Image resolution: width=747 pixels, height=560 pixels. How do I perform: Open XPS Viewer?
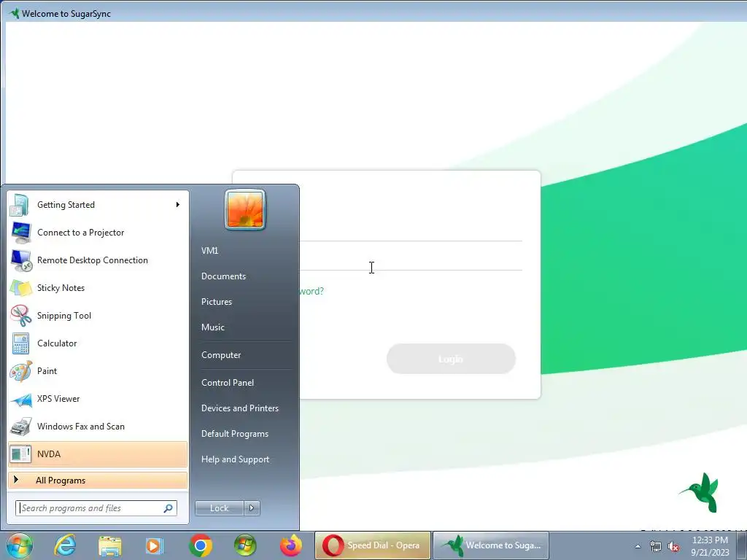(98, 399)
